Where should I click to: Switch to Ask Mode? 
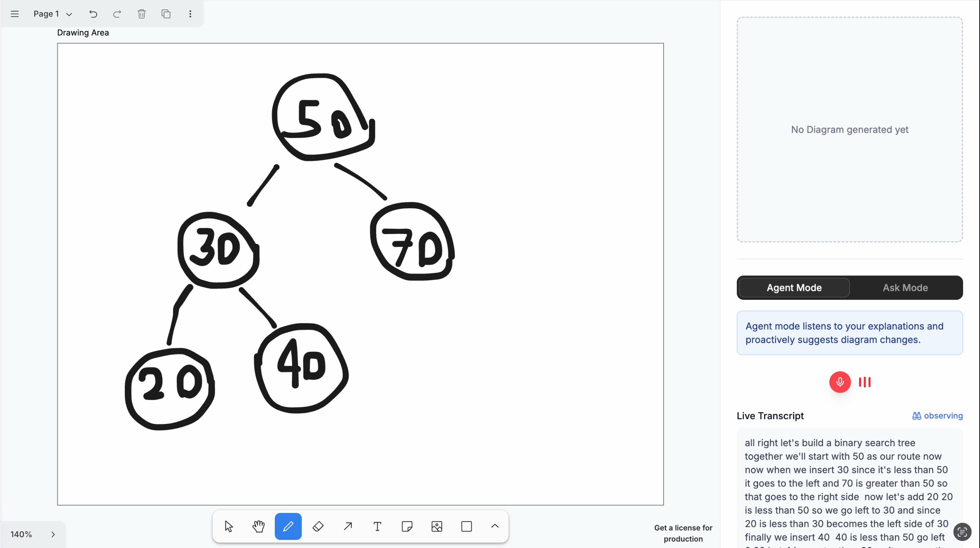905,288
